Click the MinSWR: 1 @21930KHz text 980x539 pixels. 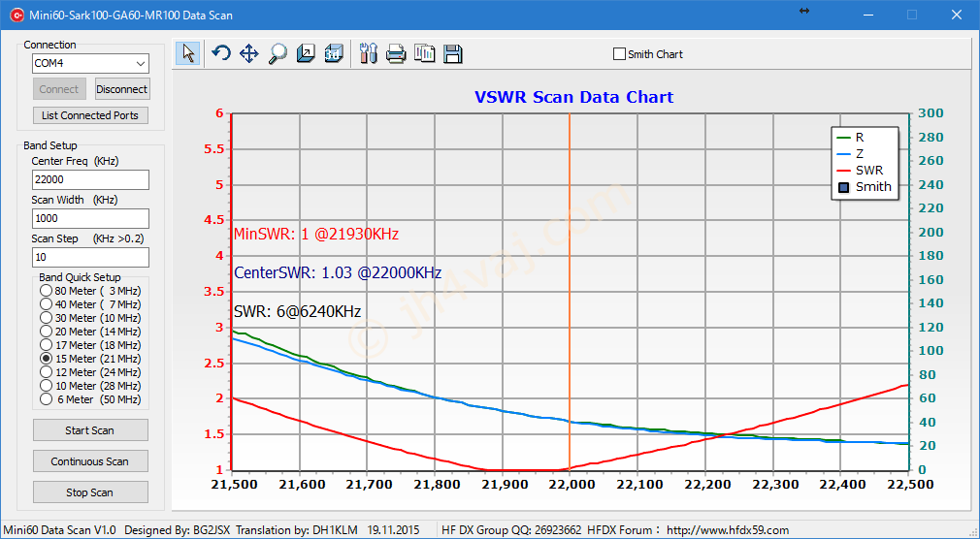pyautogui.click(x=316, y=235)
